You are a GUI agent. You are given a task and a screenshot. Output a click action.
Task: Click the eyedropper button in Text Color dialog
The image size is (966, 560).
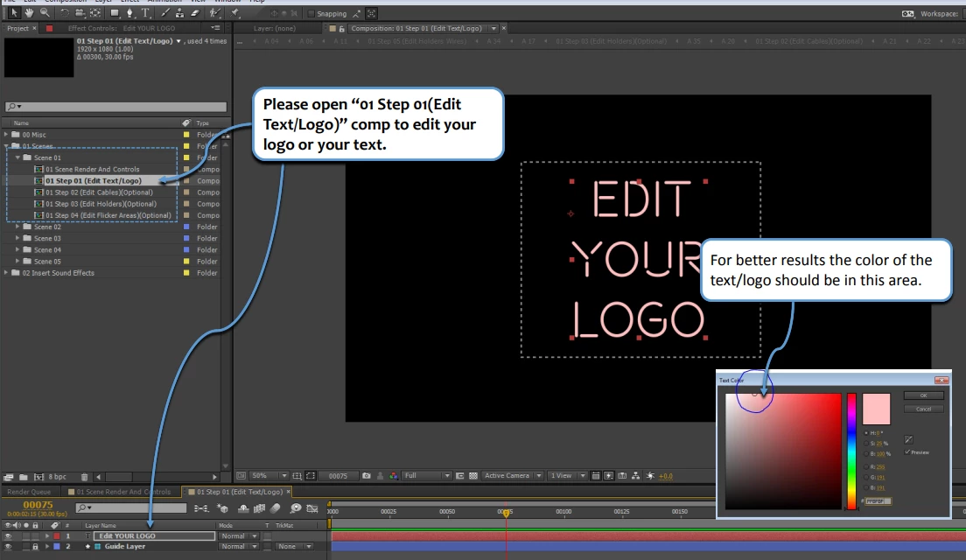tap(908, 439)
